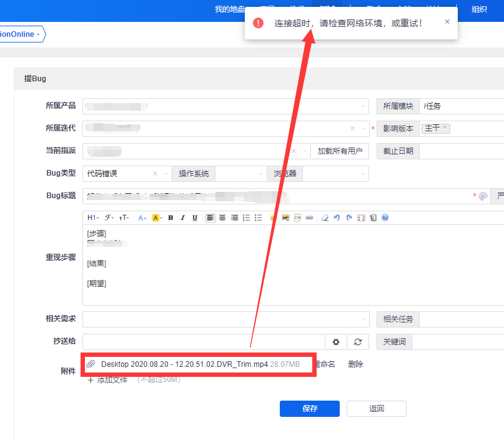Open the H1 heading dropdown in editor
Image resolution: width=504 pixels, height=440 pixels.
92,217
